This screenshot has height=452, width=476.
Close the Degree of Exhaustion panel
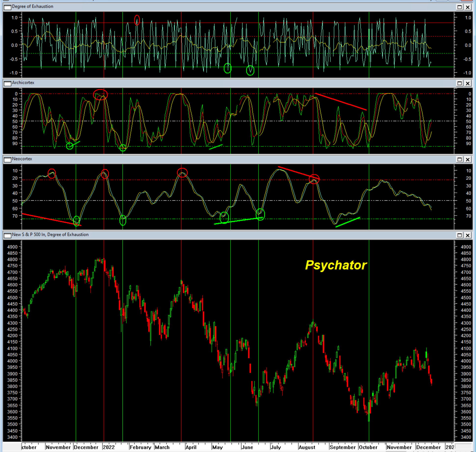[x=468, y=7]
